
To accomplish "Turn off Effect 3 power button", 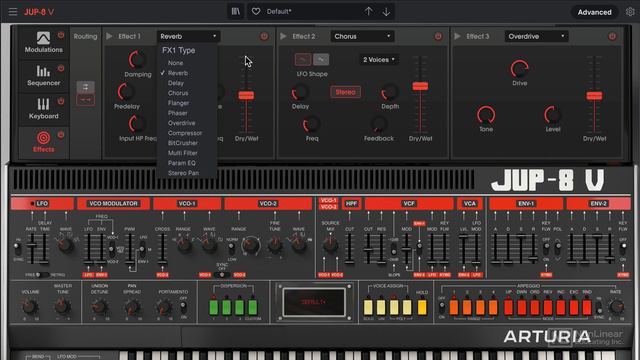I will click(612, 36).
